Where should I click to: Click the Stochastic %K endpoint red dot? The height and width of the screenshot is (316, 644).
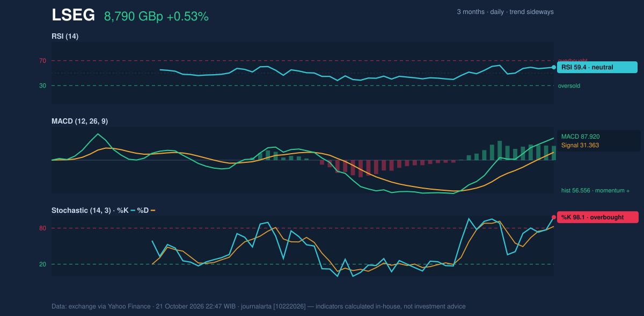554,217
